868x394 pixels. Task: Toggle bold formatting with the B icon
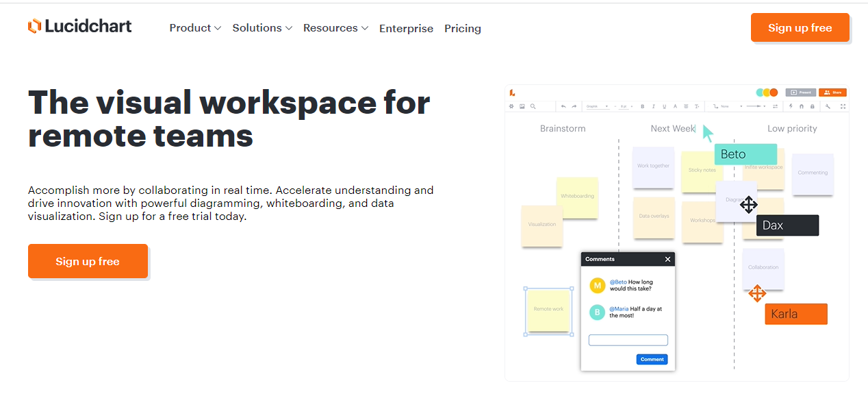[642, 106]
